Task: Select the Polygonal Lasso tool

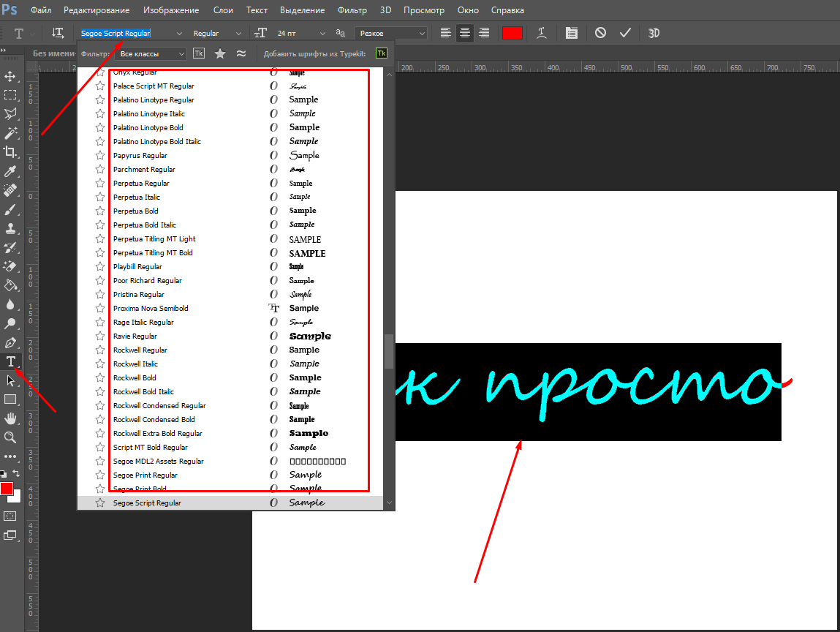Action: pyautogui.click(x=10, y=113)
